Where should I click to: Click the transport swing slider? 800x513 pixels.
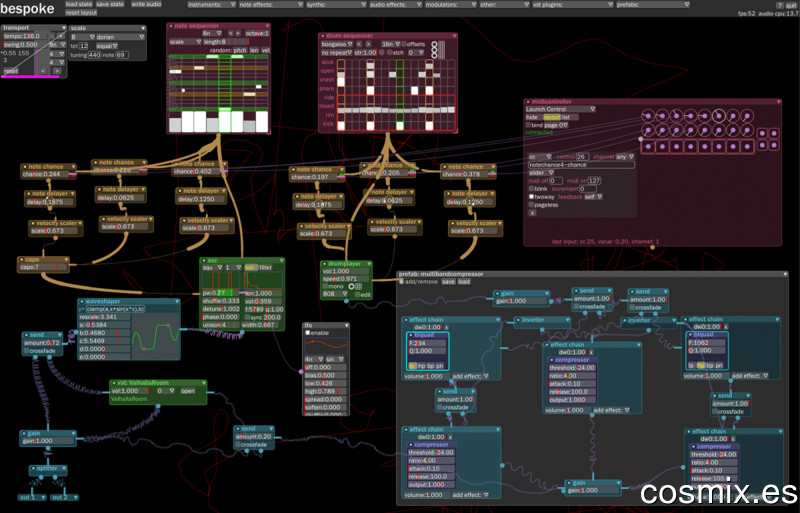26,45
